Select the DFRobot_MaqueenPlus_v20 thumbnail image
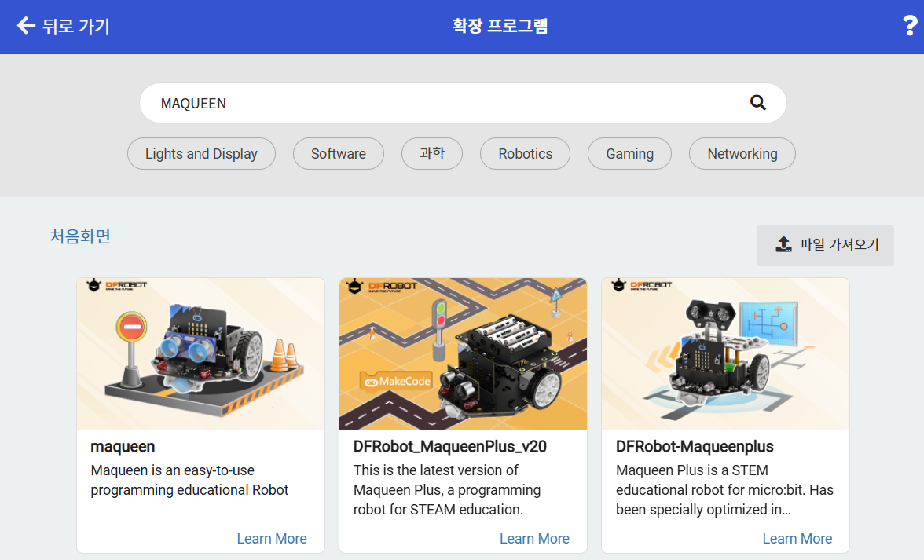Image resolution: width=924 pixels, height=560 pixels. 464,354
